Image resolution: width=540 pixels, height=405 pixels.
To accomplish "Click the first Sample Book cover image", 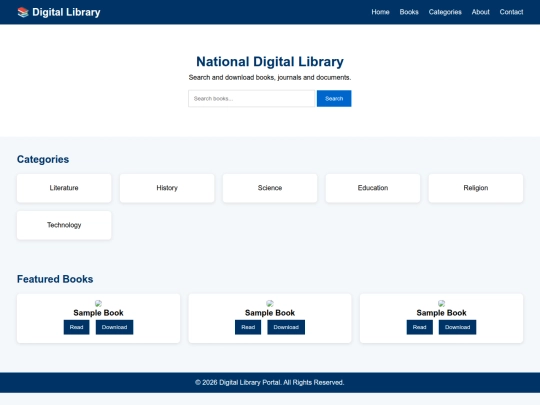I will coord(98,303).
